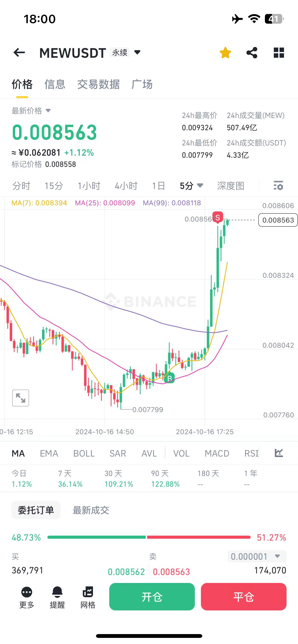Open chart settings icon
The height and width of the screenshot is (644, 298).
[278, 186]
